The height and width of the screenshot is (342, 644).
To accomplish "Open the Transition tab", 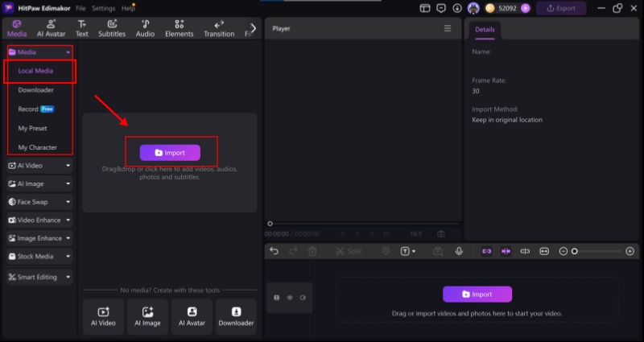I will tap(219, 28).
